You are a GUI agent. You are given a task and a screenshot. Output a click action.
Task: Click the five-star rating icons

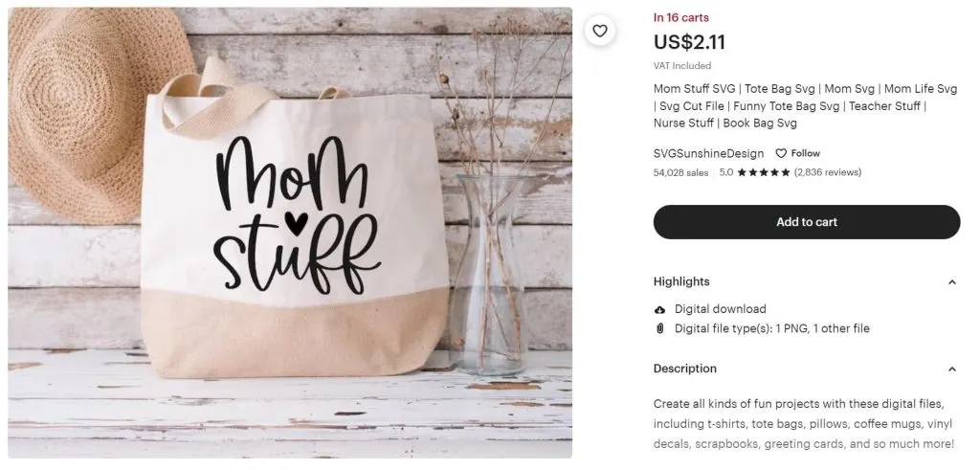coord(763,172)
